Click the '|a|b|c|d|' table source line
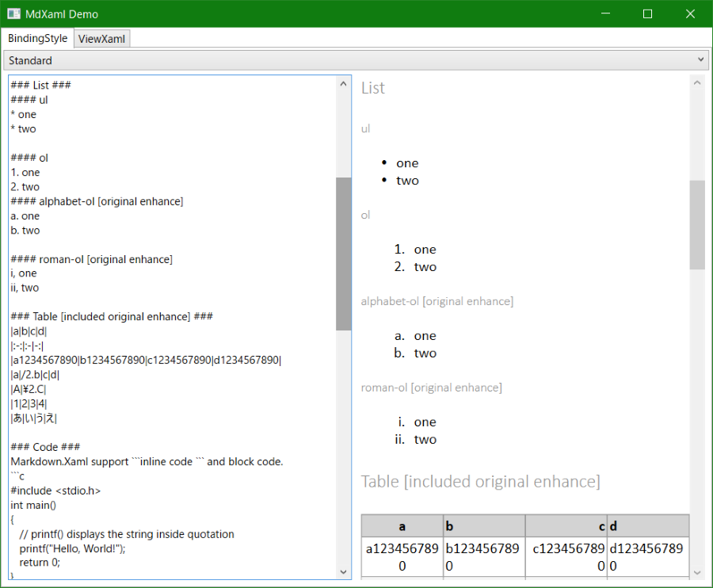713x588 pixels. [x=29, y=331]
